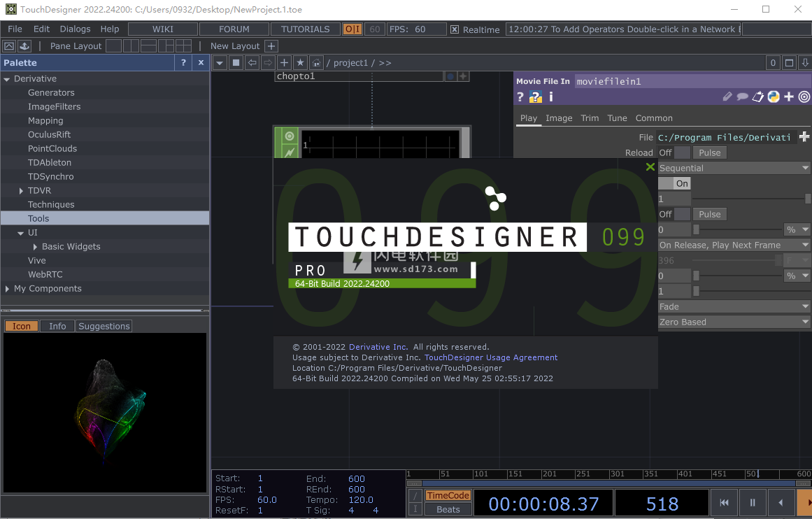Click the pencil edit icon in parameters
The height and width of the screenshot is (519, 812).
click(727, 97)
